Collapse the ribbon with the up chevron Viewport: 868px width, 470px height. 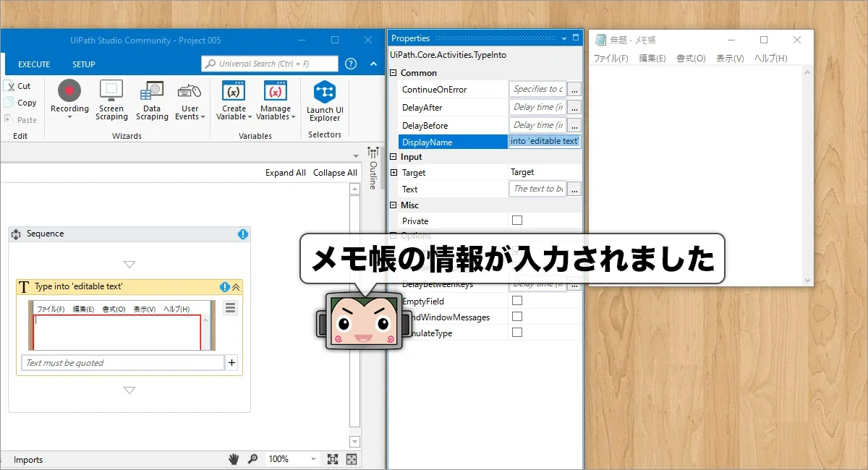[373, 64]
